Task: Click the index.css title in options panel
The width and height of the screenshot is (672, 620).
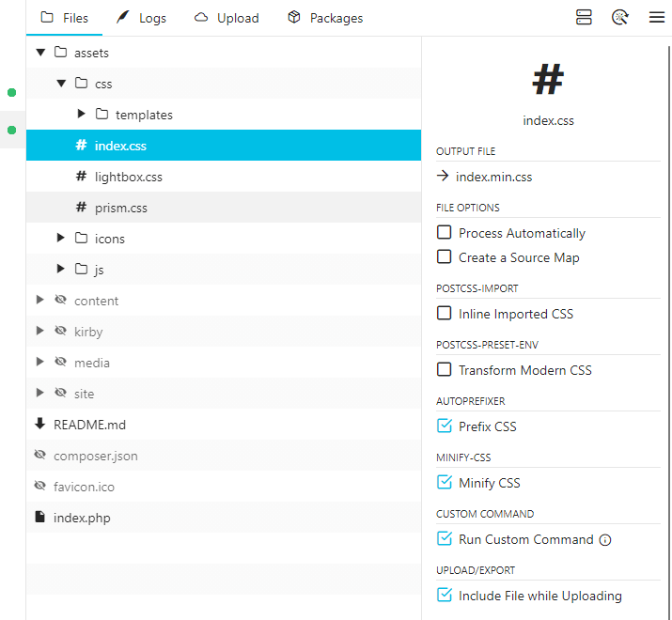Action: 548,121
